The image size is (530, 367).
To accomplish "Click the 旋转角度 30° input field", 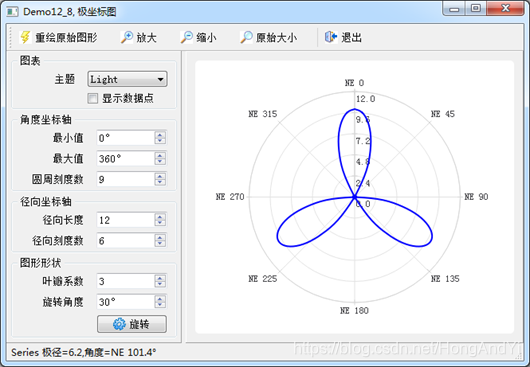I will point(126,302).
